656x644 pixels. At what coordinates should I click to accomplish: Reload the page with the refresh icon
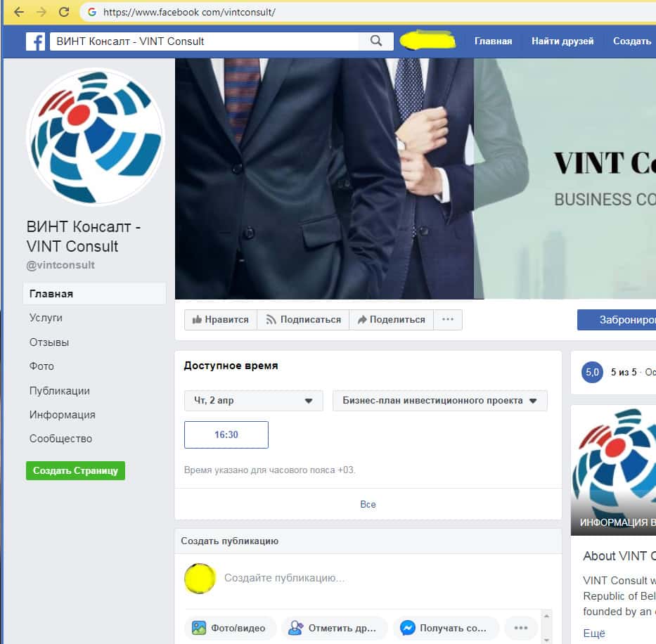64,12
